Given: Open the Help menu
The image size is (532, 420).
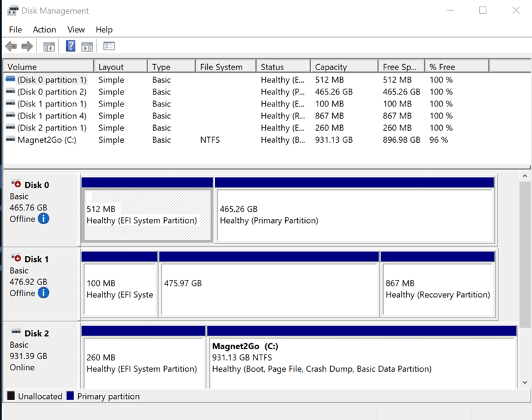Looking at the screenshot, I should 104,30.
